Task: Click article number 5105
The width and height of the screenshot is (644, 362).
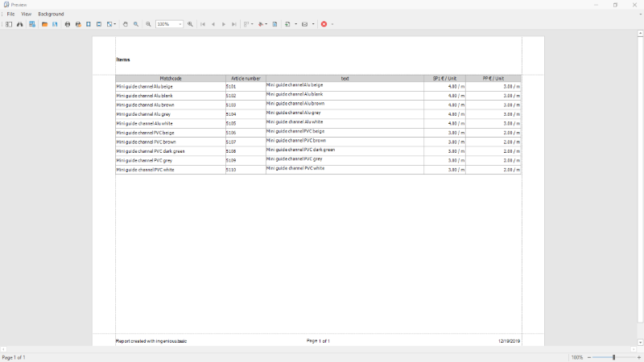Action: (x=231, y=124)
